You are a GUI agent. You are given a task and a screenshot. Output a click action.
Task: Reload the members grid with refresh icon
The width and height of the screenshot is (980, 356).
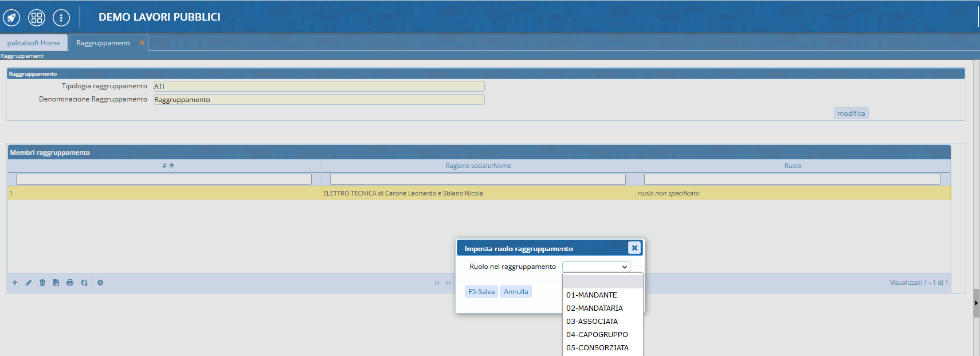84,283
